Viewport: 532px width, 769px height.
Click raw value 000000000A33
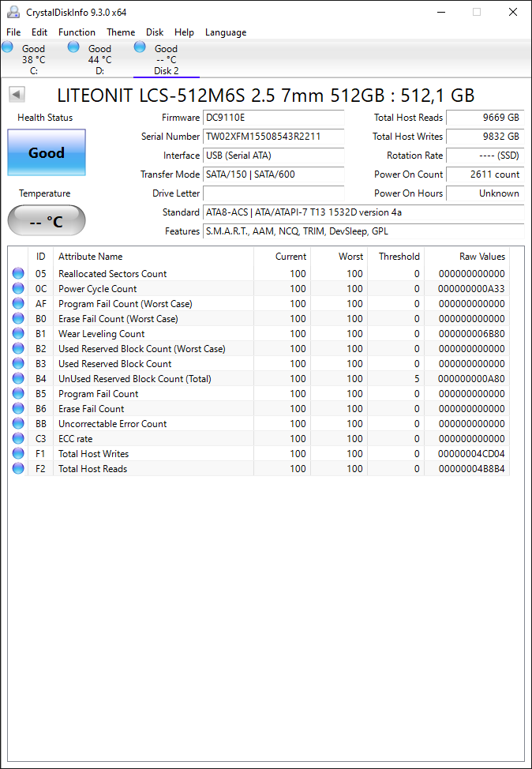click(x=471, y=289)
